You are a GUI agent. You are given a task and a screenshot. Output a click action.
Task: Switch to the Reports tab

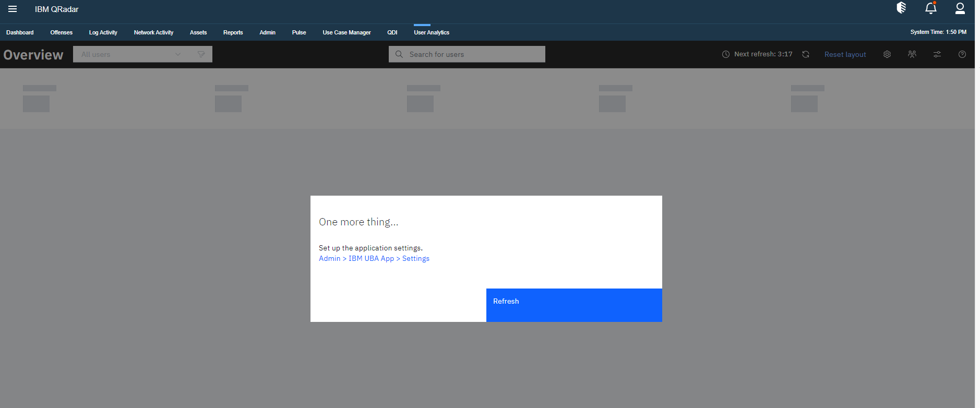pyautogui.click(x=233, y=32)
